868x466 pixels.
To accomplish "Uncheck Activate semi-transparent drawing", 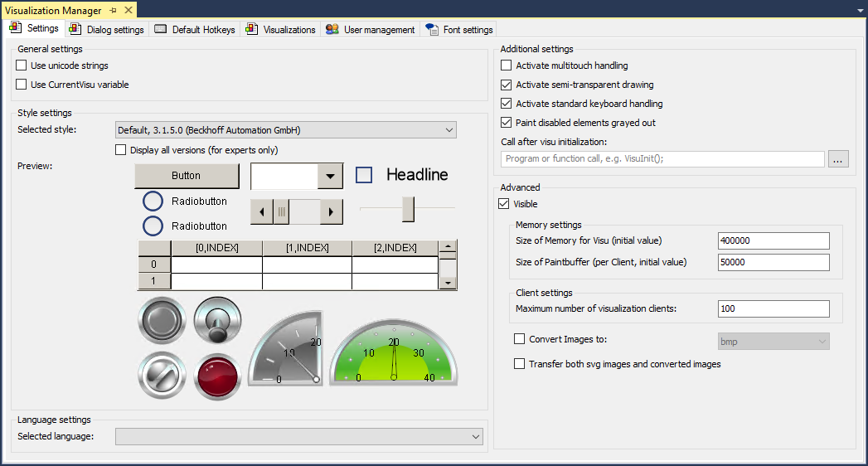I will coord(506,85).
